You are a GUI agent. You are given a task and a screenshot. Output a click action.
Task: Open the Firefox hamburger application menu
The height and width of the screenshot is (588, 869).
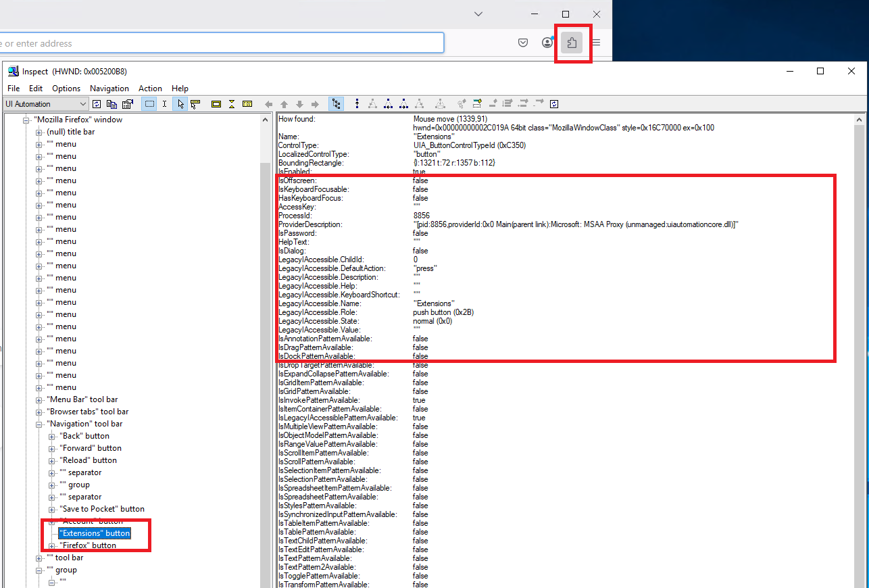[x=596, y=43]
